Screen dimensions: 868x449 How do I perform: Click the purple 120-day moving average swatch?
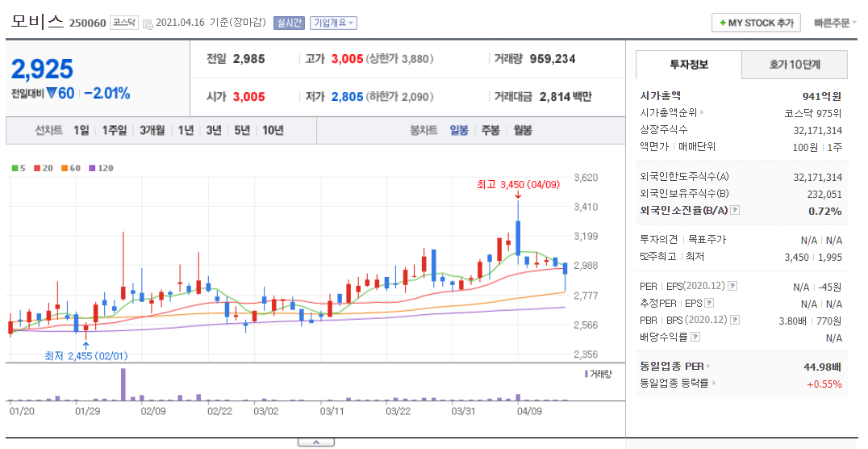coord(92,169)
